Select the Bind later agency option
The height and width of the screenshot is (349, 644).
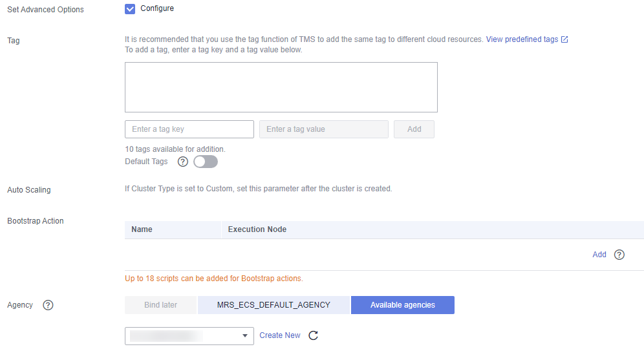click(x=160, y=305)
